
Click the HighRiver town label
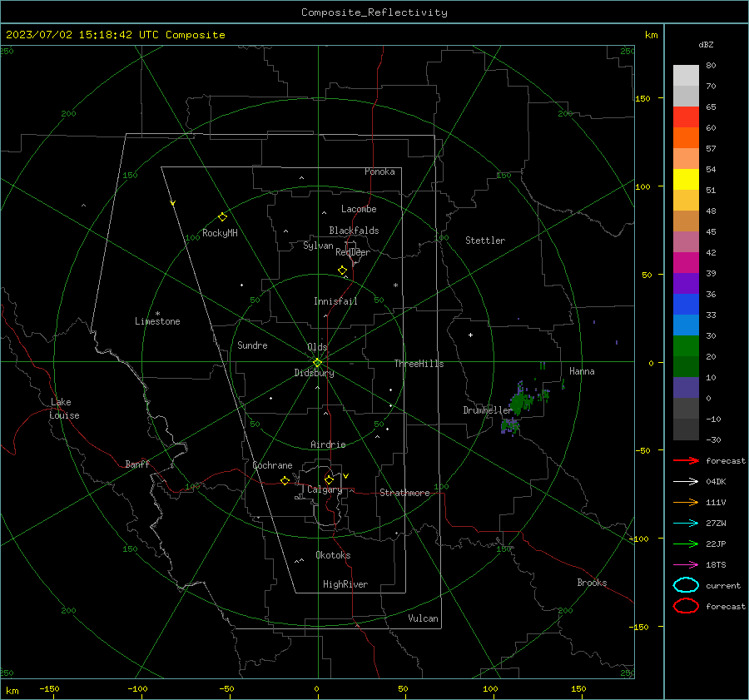345,584
